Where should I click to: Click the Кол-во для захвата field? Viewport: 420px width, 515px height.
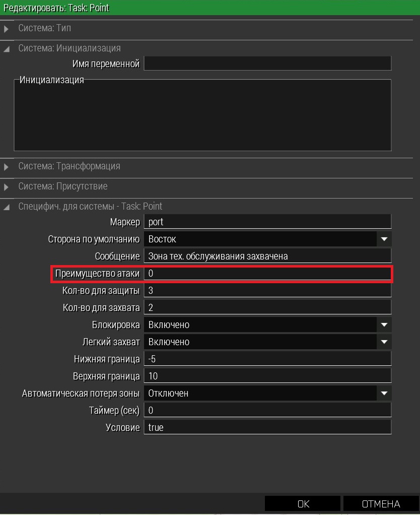coord(267,308)
